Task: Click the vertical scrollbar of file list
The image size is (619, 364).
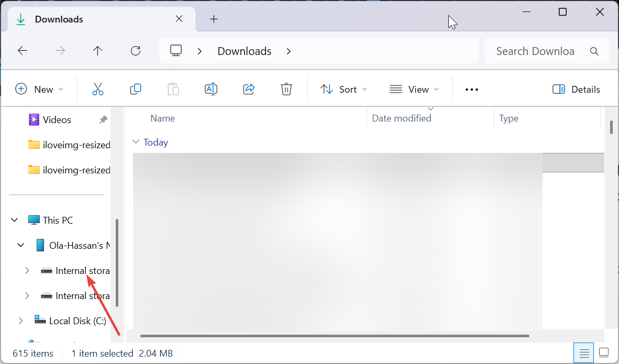Action: 611,127
